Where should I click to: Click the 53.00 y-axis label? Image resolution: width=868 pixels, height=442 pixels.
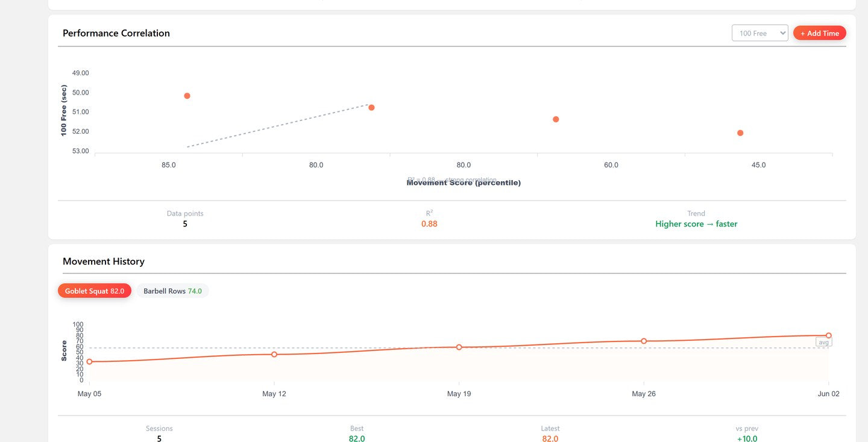80,151
